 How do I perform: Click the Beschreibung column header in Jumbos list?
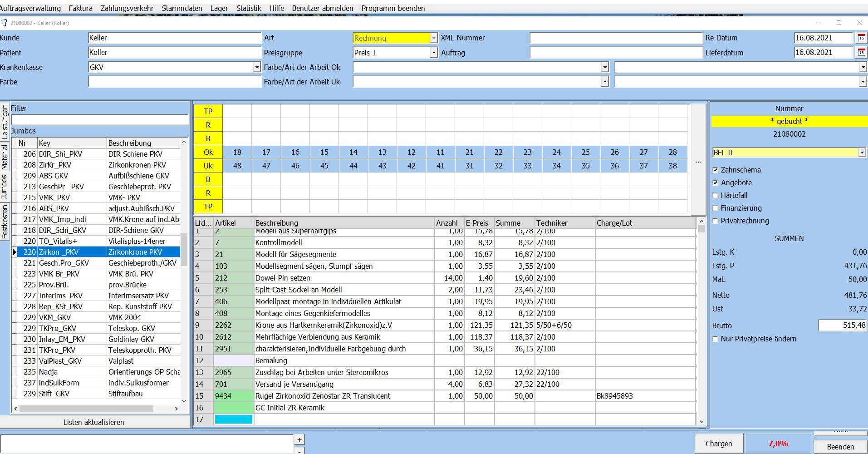click(x=143, y=143)
